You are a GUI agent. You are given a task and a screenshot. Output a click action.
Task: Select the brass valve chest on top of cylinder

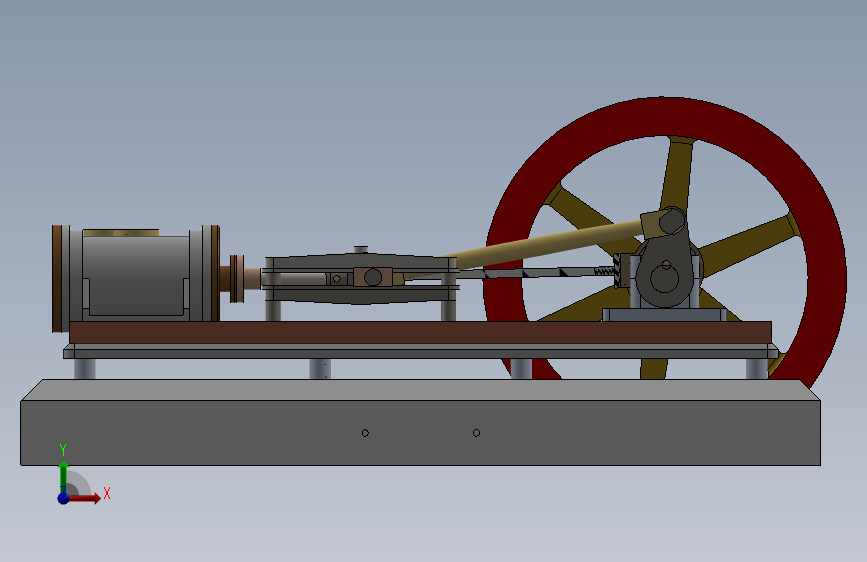coord(121,233)
